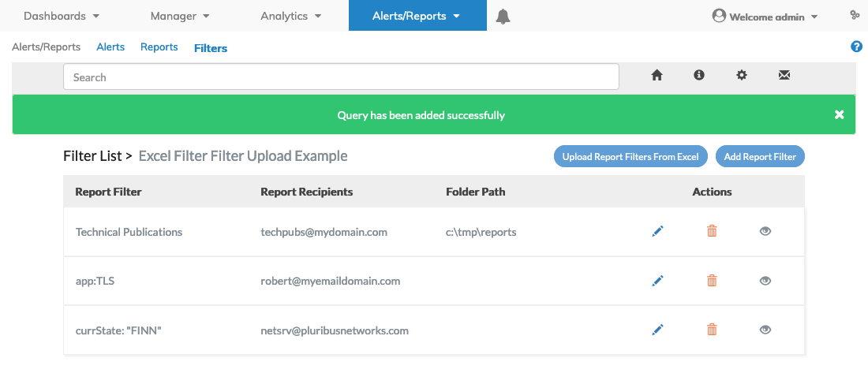Screen dimensions: 868x377
Task: Show currState "FINN" filter using eye icon
Action: (765, 330)
